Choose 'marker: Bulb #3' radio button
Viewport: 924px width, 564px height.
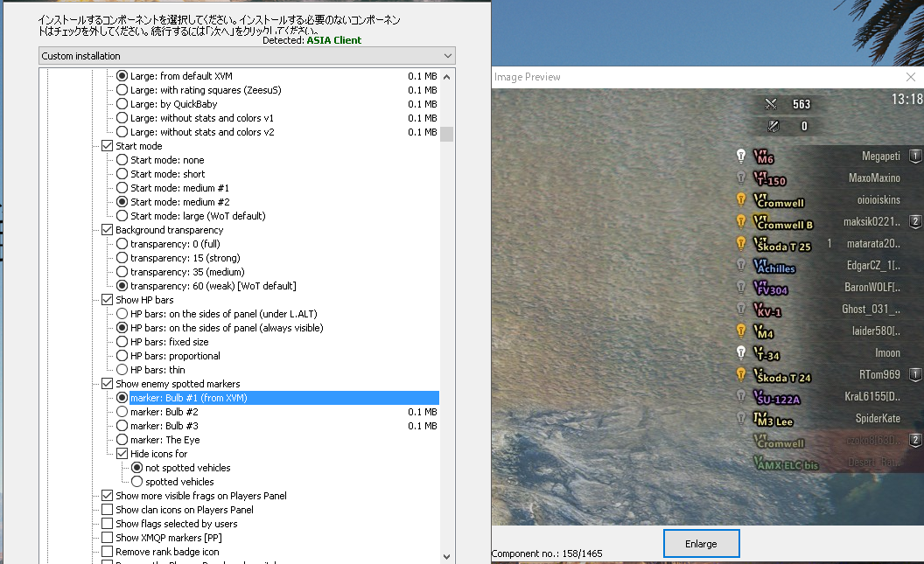coord(122,426)
